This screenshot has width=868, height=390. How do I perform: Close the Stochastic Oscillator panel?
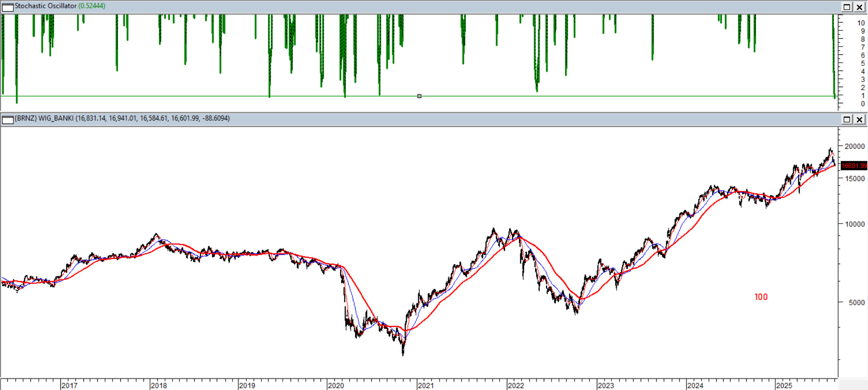pos(860,7)
